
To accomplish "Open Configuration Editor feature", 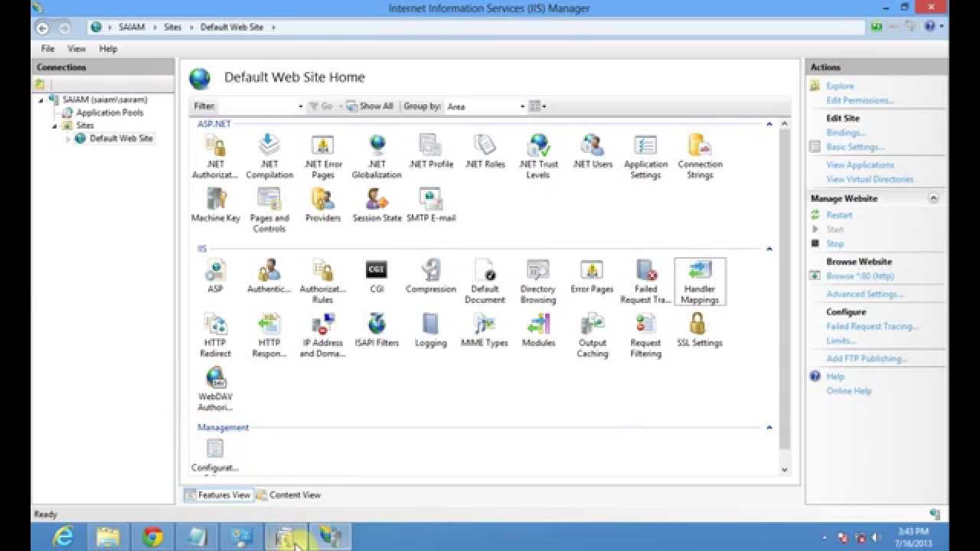I will pyautogui.click(x=215, y=455).
